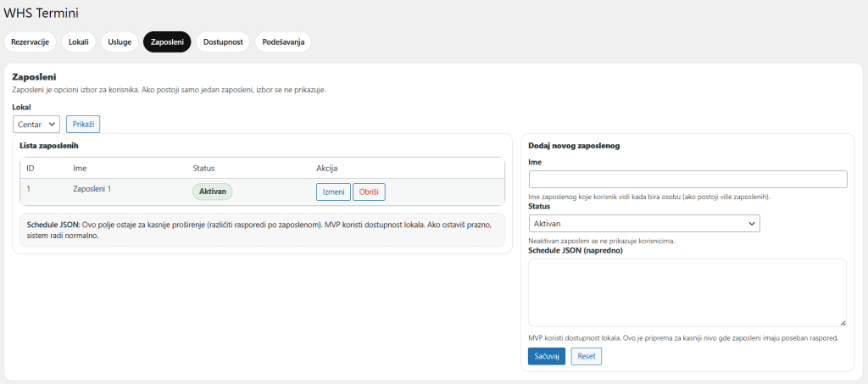Click the Ime column header

tap(81, 168)
